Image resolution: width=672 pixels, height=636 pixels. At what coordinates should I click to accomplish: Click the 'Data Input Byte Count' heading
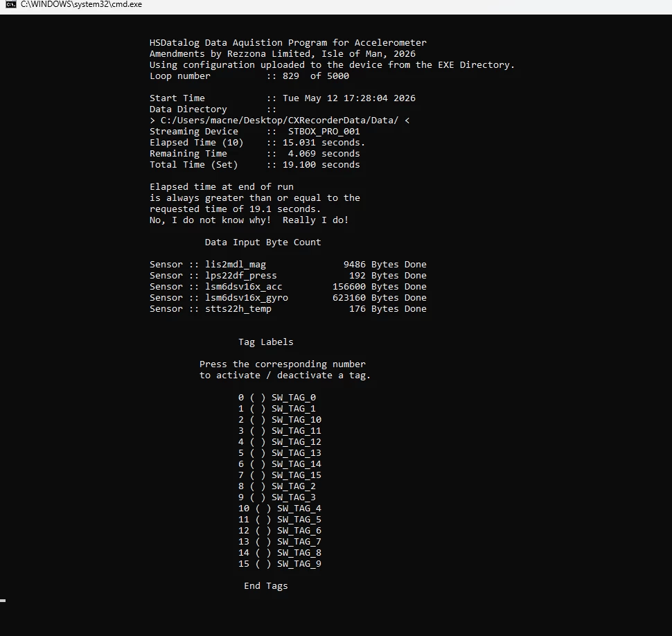(263, 242)
